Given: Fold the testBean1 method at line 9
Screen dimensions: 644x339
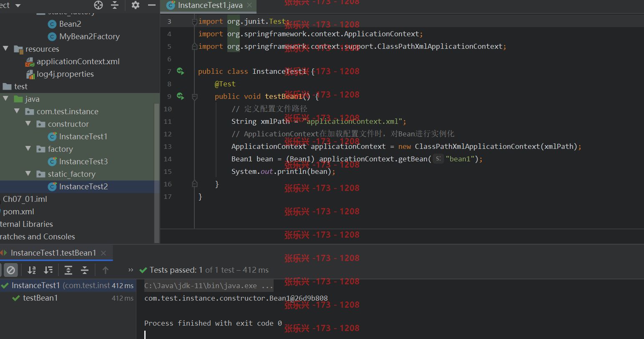Looking at the screenshot, I should tap(194, 96).
